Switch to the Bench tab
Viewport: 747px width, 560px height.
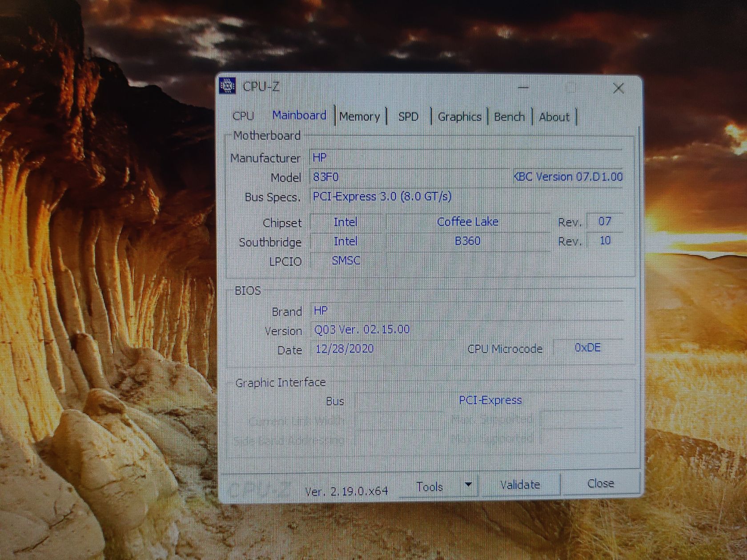tap(509, 117)
